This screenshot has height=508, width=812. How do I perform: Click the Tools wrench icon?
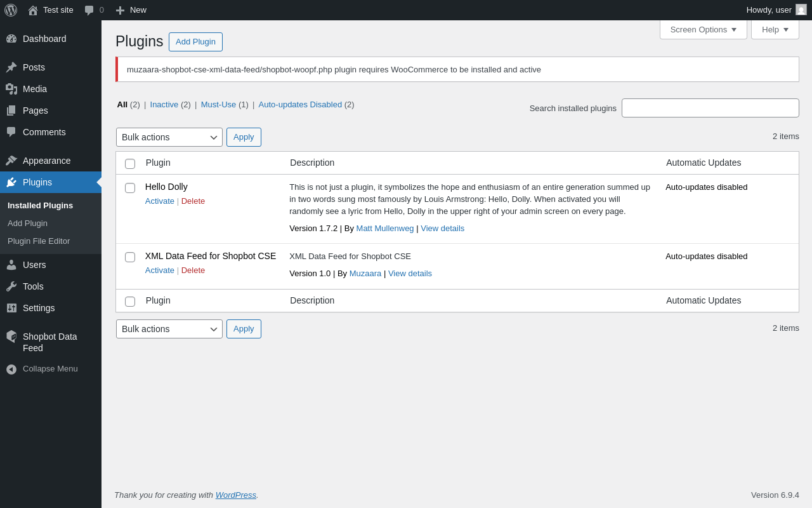point(11,286)
